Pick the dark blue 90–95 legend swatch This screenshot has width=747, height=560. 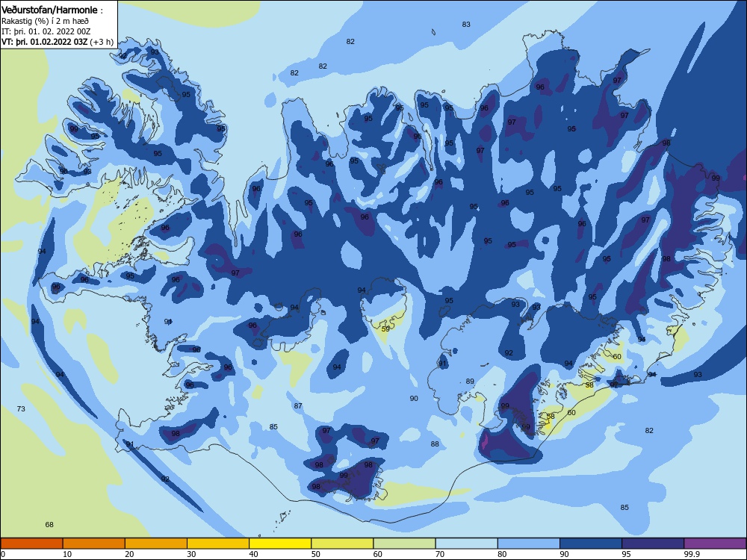(591, 544)
